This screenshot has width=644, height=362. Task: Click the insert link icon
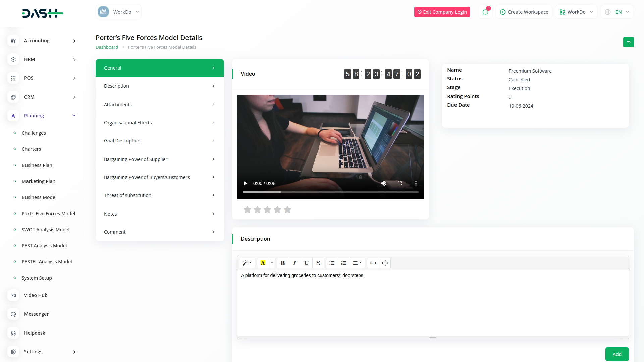[x=373, y=263]
